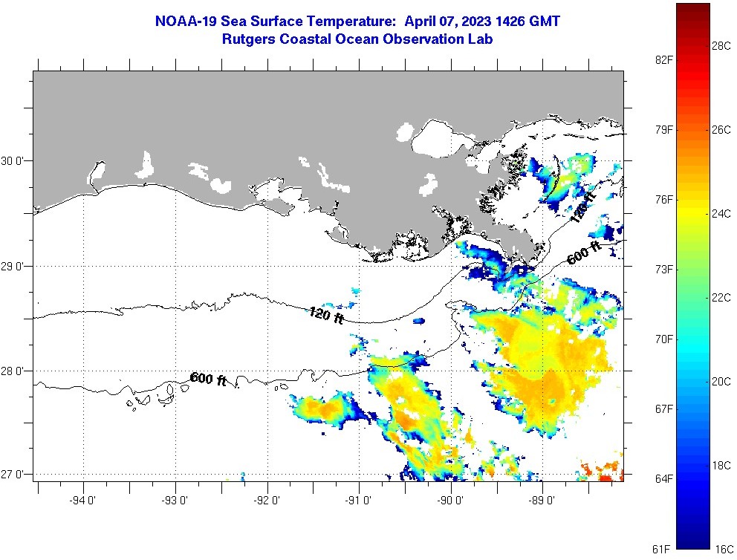The height and width of the screenshot is (560, 737).
Task: Click the 67F colorbar label
Action: click(663, 408)
